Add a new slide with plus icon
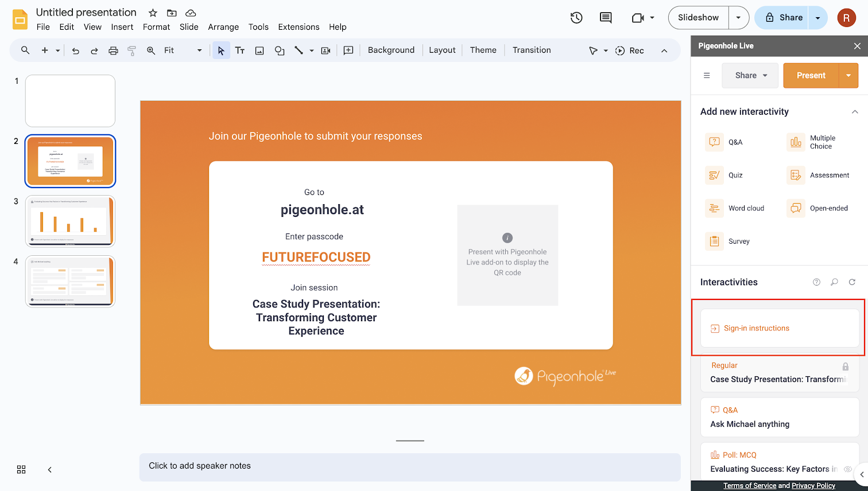 45,50
